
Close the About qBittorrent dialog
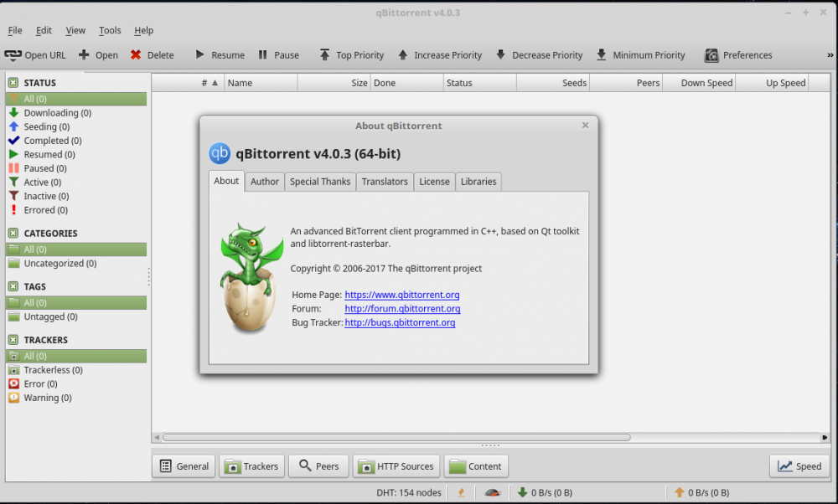[585, 125]
